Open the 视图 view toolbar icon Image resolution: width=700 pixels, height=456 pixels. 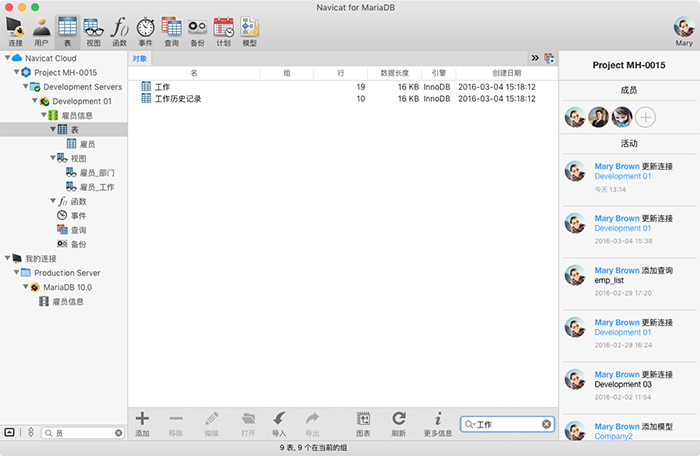coord(93,31)
